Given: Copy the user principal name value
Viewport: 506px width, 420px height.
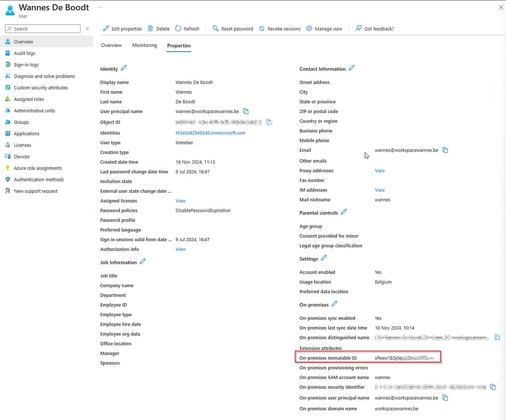Looking at the screenshot, I should [x=246, y=111].
